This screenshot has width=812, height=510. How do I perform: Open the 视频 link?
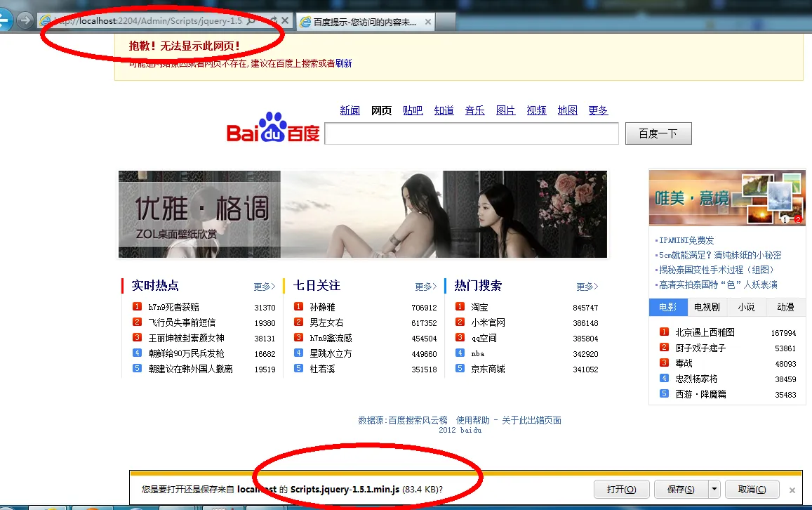pos(536,110)
